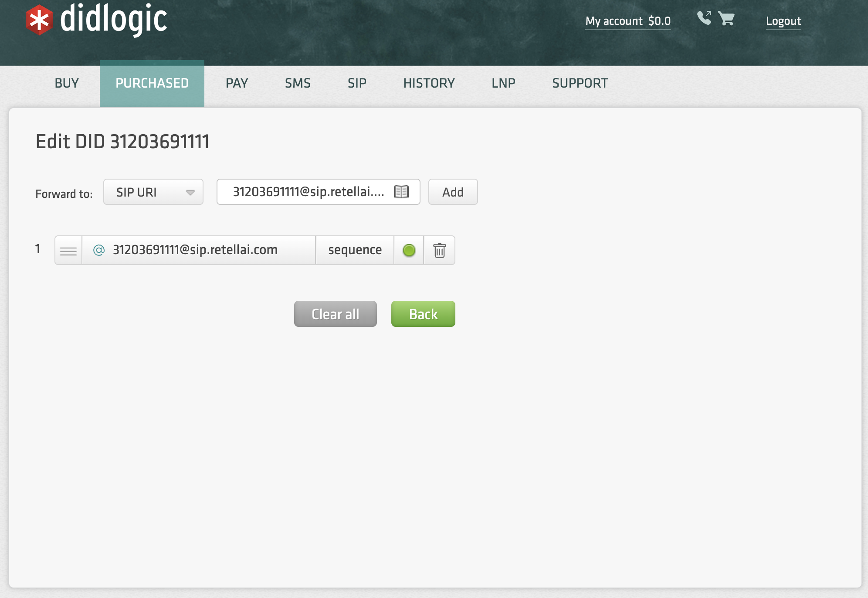Viewport: 868px width, 598px height.
Task: Open the SUPPORT tab
Action: point(580,83)
